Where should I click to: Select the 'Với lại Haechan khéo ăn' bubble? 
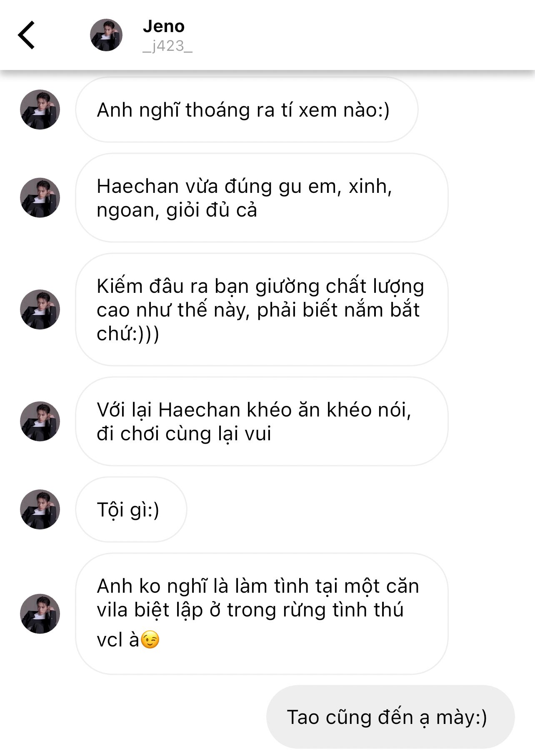262,422
